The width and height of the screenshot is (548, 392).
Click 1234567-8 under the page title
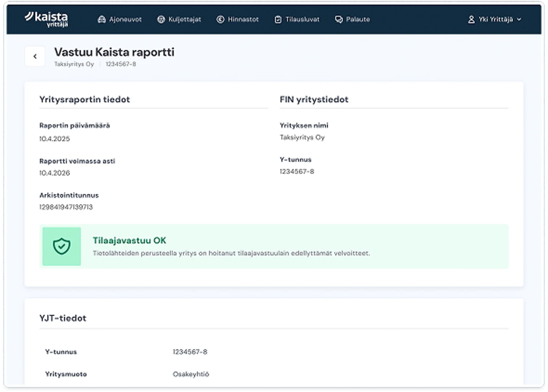click(121, 64)
